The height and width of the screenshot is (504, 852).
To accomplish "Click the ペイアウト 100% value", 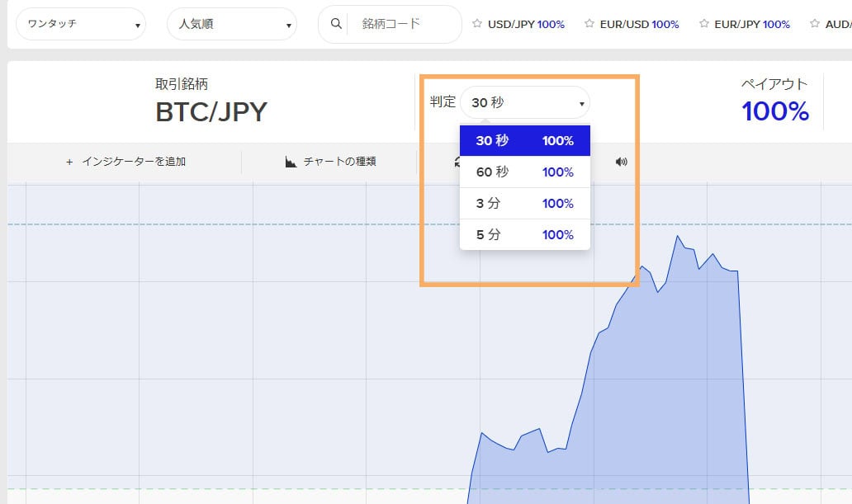I will click(x=775, y=111).
